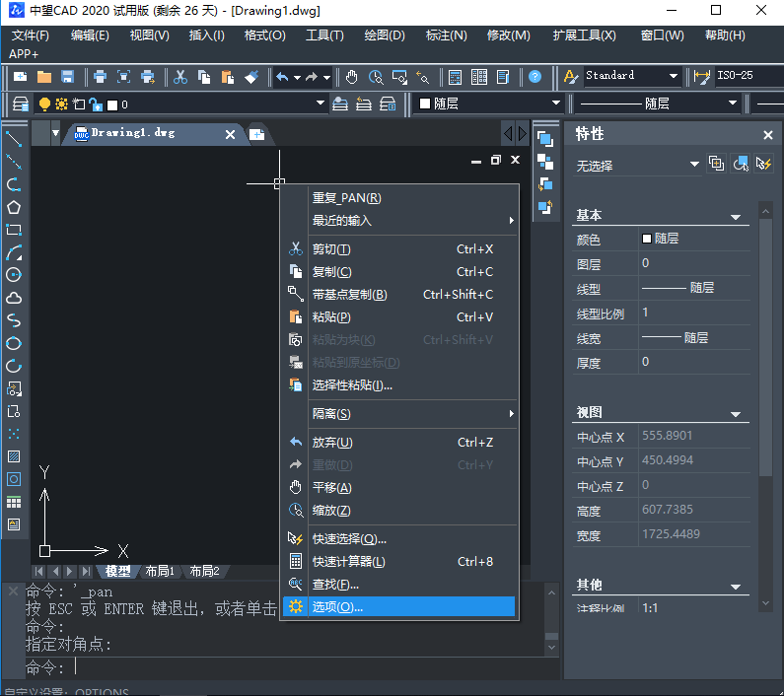784x696 pixels.
Task: Choose the Revision Cloud tool
Action: [14, 298]
